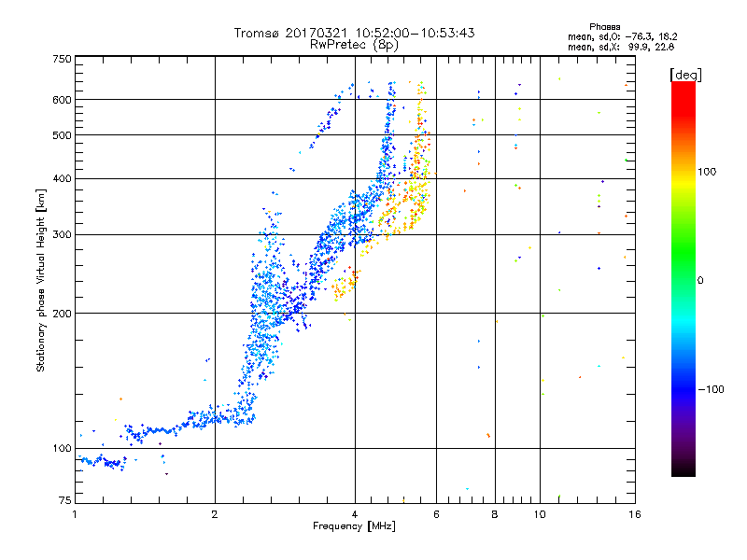Click the x-axis tick label '16'
The width and height of the screenshot is (747, 560).
click(635, 514)
